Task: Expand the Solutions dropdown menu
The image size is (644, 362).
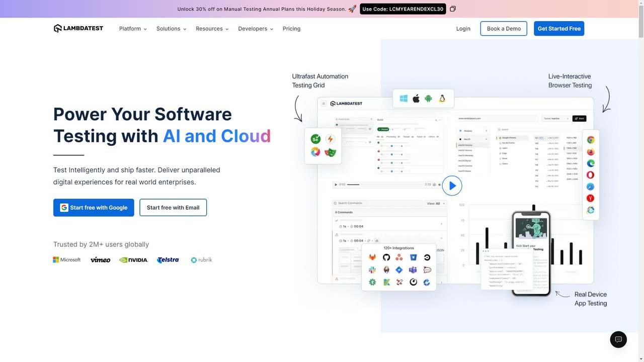Action: pos(172,29)
